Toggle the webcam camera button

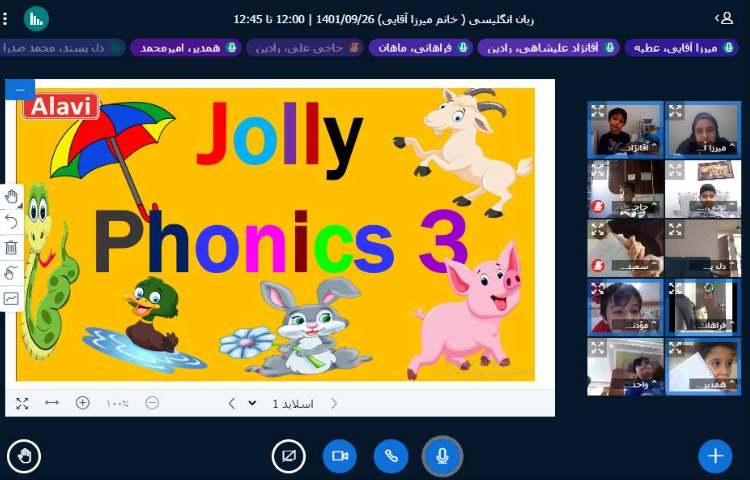[339, 456]
